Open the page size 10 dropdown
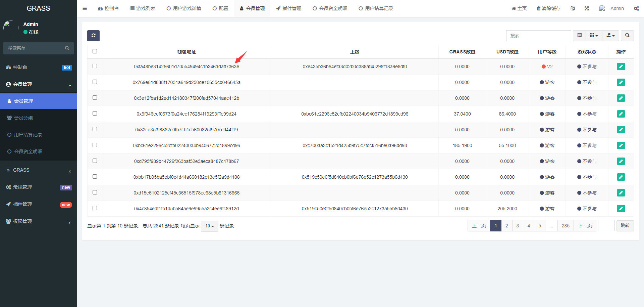The image size is (644, 307). [x=209, y=226]
